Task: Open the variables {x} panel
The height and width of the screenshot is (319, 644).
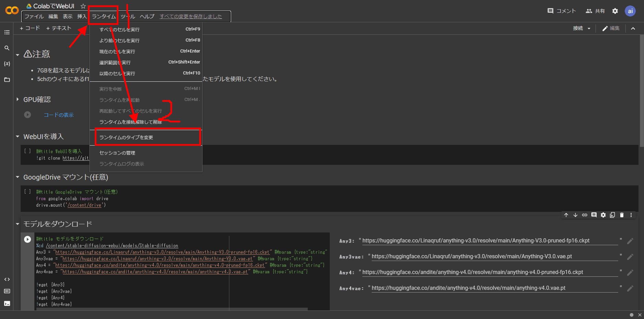Action: [x=7, y=64]
